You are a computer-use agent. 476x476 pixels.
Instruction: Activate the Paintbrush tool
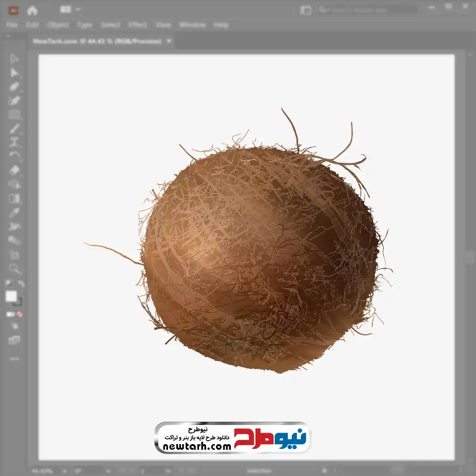click(x=14, y=128)
